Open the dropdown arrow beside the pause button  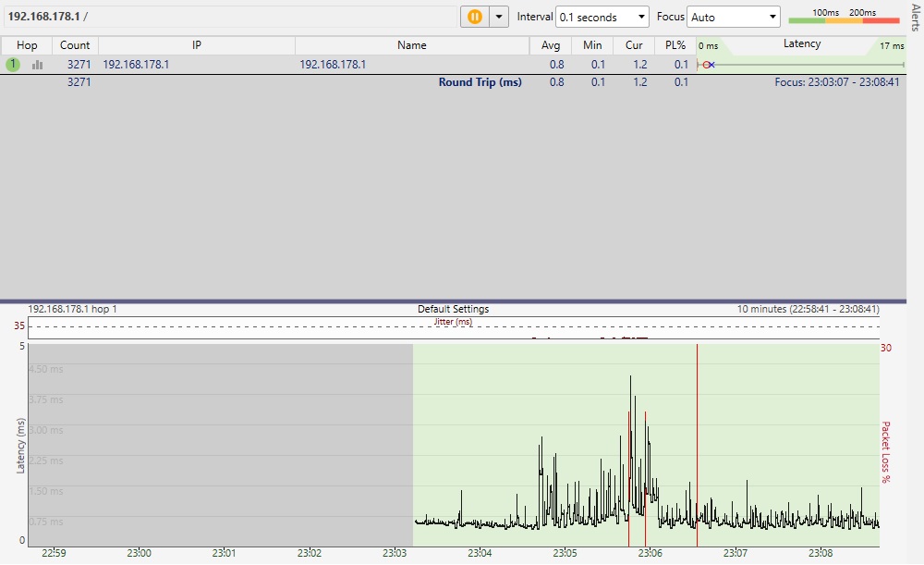499,17
